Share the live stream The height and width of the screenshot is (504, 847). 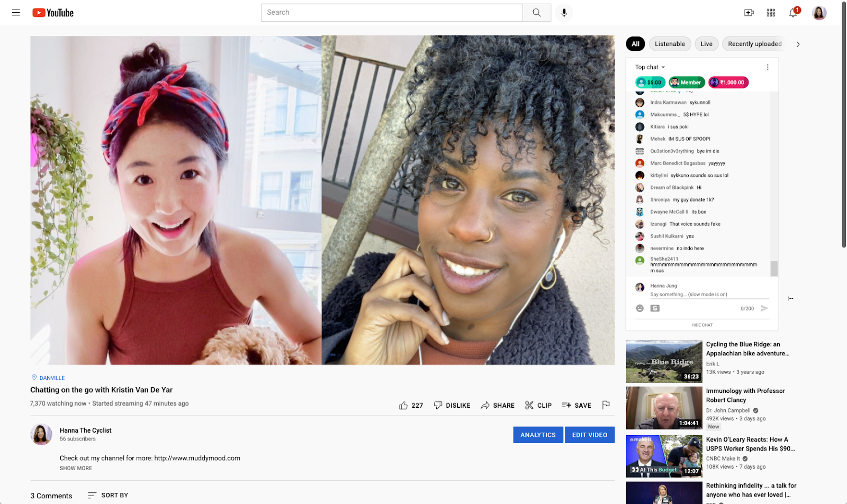pos(498,405)
